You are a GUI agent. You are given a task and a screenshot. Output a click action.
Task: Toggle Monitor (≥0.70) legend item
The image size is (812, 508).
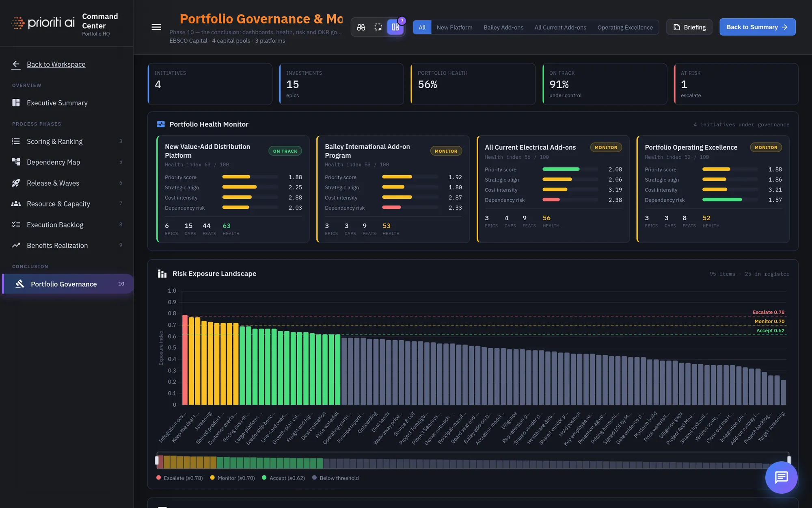(x=233, y=478)
